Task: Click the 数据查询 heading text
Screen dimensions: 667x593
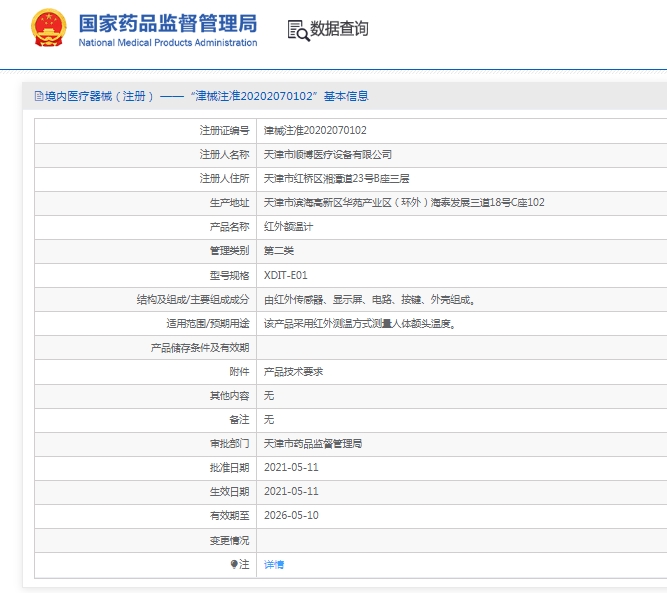Action: [x=339, y=29]
